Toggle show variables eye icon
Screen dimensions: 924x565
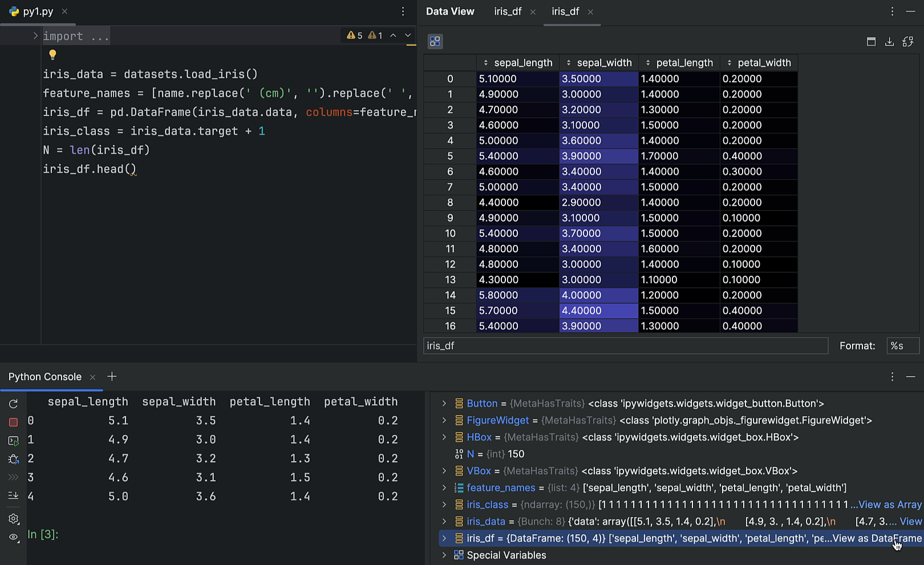point(14,537)
